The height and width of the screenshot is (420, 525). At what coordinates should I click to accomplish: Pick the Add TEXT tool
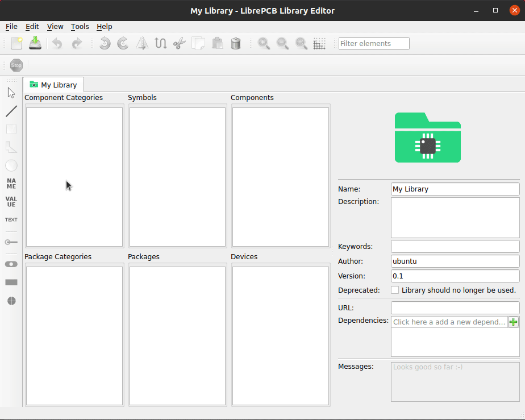[x=11, y=220]
